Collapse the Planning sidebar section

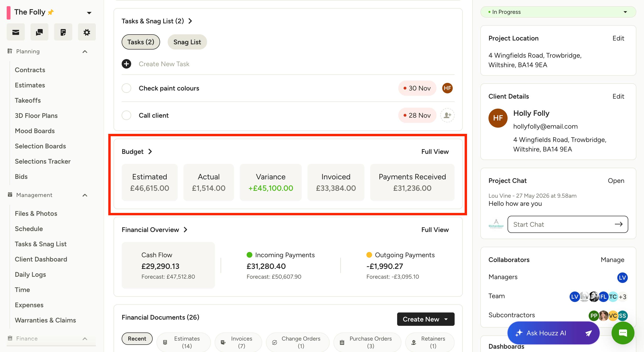pyautogui.click(x=85, y=52)
